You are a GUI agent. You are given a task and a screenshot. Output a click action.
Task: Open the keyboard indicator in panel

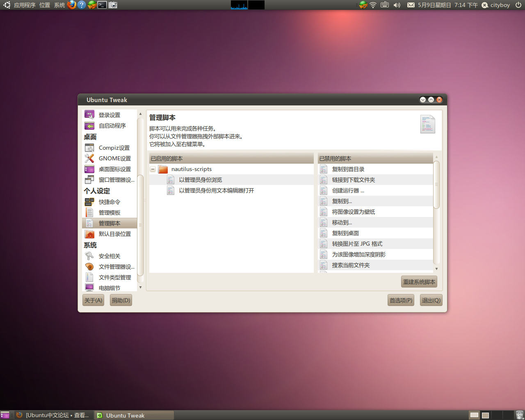coord(385,5)
